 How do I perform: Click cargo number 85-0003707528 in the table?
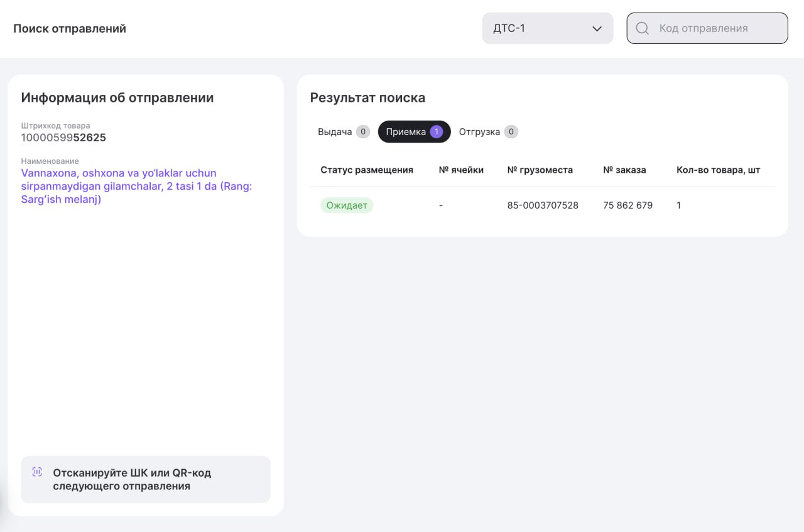pos(543,205)
